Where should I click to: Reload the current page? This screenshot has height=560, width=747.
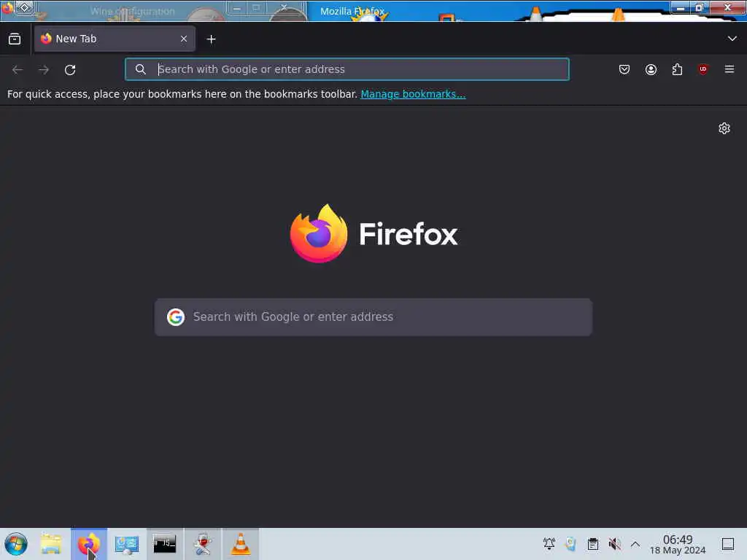point(70,69)
